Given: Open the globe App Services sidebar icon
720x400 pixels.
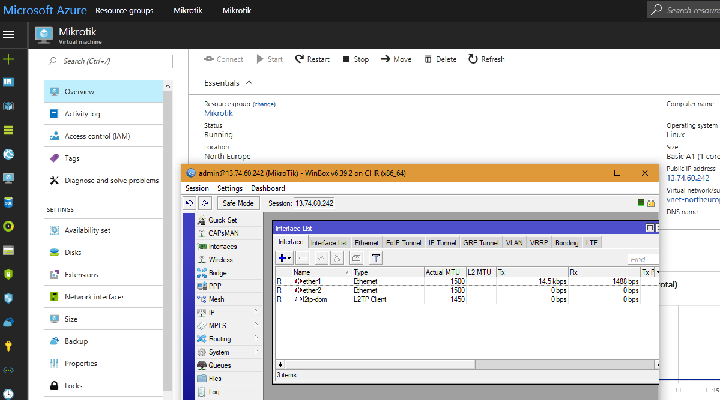Looking at the screenshot, I should (x=8, y=154).
